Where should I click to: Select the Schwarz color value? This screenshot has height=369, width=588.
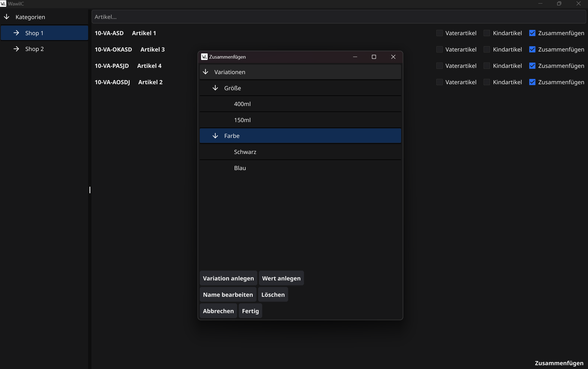245,152
